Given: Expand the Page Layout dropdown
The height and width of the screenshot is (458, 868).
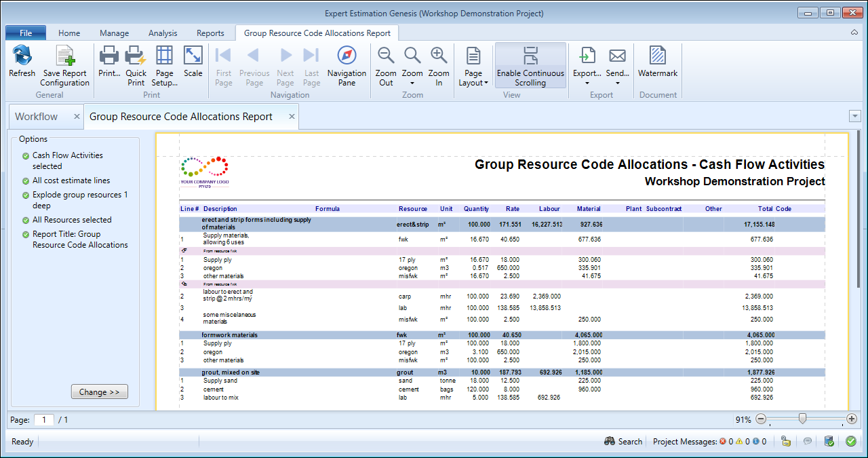Looking at the screenshot, I should 473,66.
